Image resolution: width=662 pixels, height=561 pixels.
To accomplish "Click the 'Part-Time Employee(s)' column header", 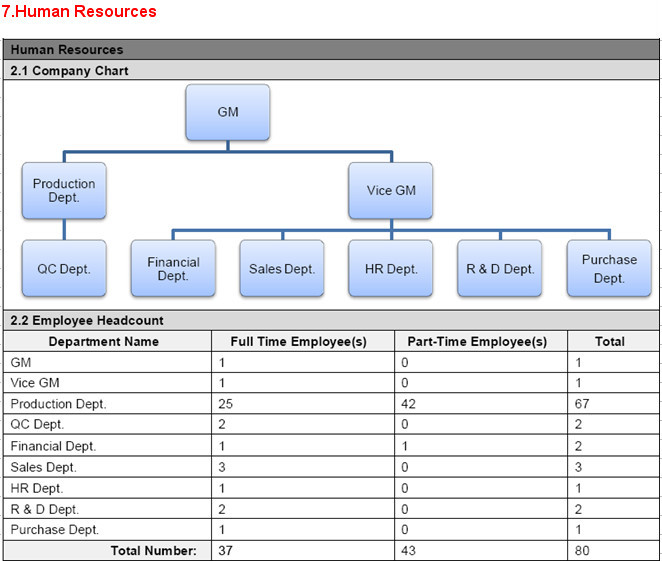I will [x=481, y=341].
